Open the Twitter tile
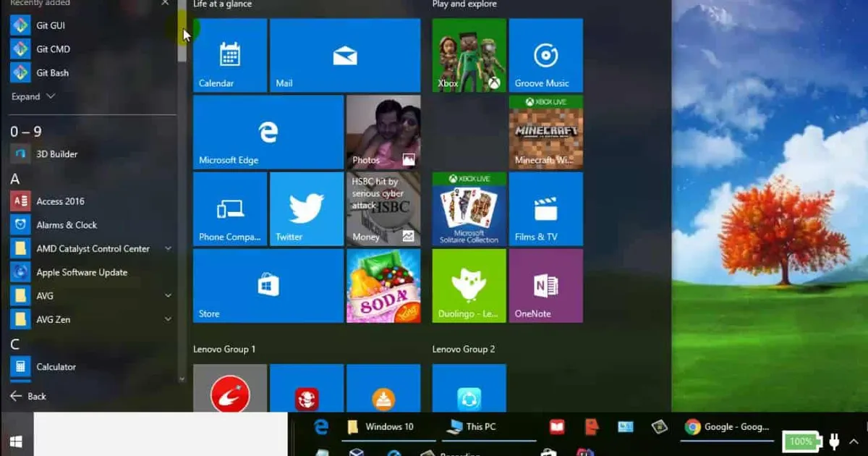This screenshot has width=868, height=456. tap(307, 209)
